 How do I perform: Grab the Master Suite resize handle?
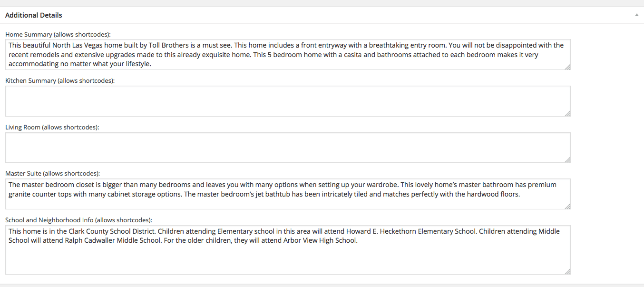pyautogui.click(x=567, y=206)
